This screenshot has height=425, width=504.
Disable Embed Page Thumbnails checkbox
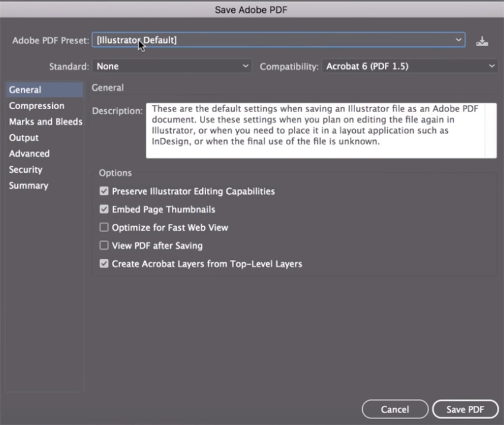[104, 210]
